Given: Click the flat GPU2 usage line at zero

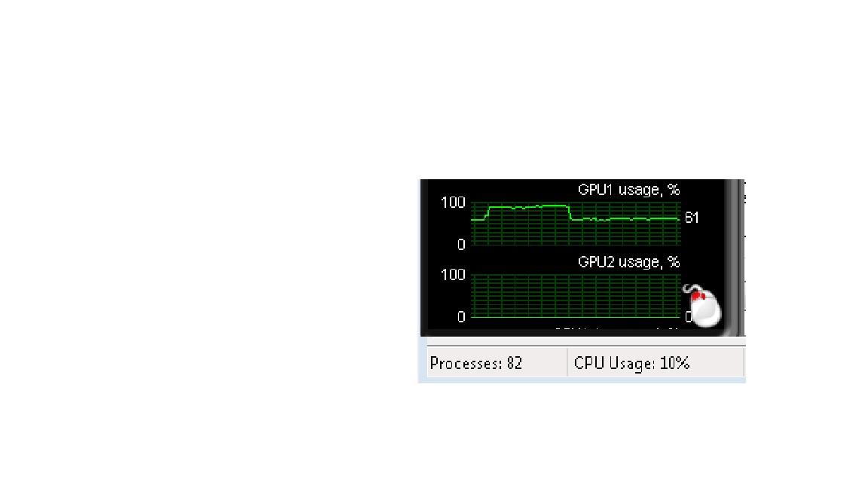Looking at the screenshot, I should (575, 317).
